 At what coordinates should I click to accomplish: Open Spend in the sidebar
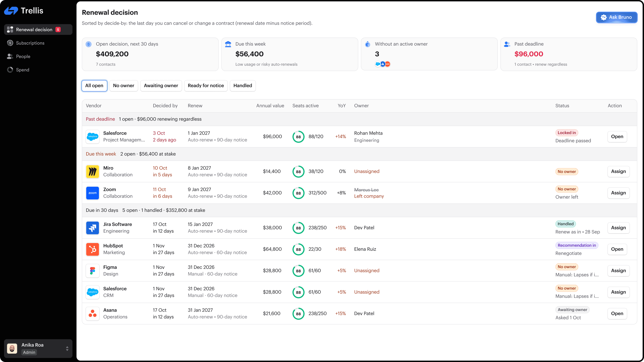[x=38, y=70]
